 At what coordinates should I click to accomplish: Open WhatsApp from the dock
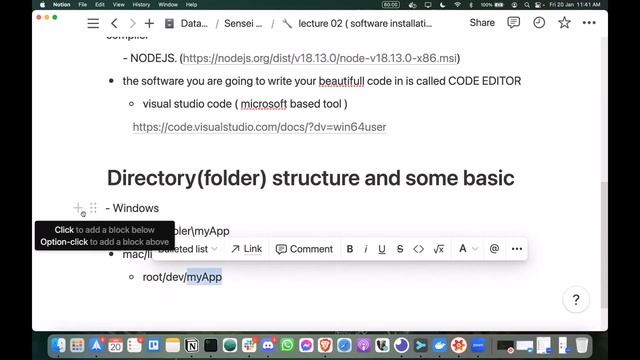tap(287, 346)
